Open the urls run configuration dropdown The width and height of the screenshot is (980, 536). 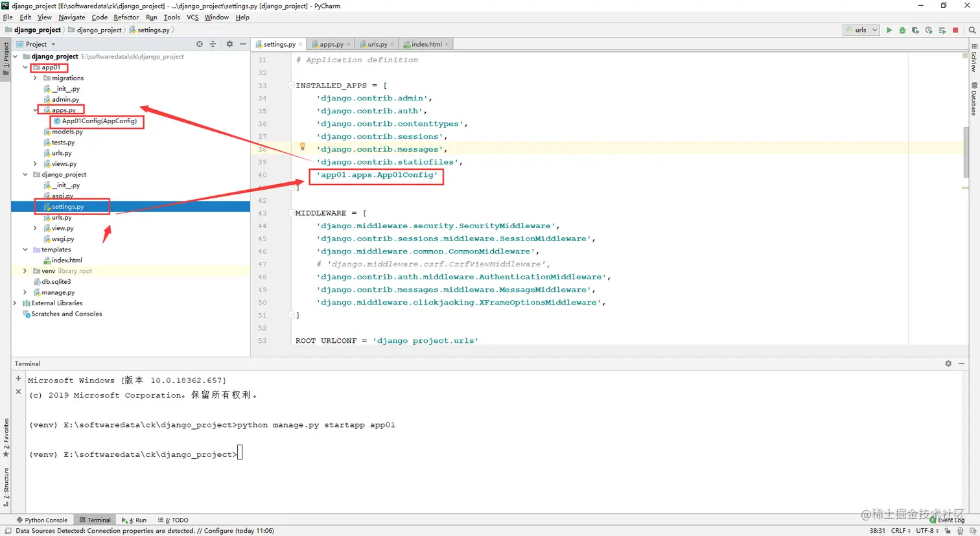click(861, 30)
